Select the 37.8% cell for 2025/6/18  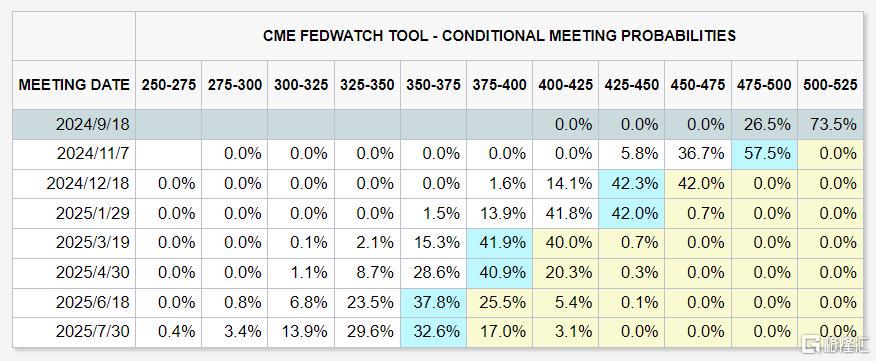(433, 302)
